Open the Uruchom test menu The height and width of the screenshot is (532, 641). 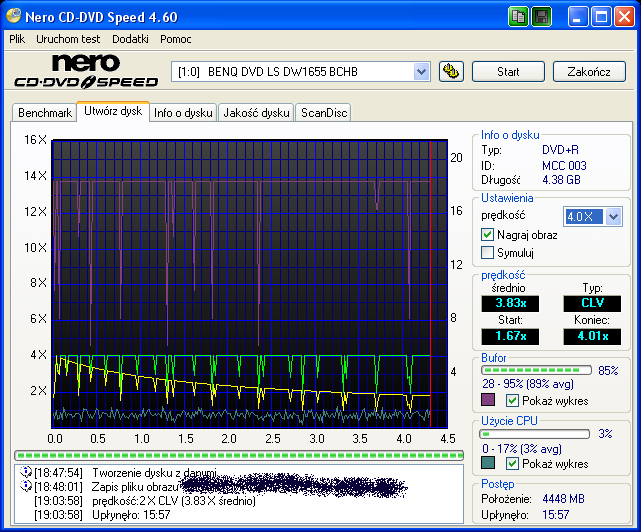(x=68, y=39)
